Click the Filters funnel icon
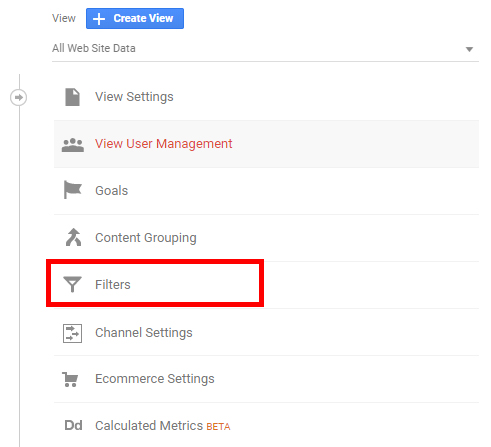The image size is (491, 447). tap(72, 284)
